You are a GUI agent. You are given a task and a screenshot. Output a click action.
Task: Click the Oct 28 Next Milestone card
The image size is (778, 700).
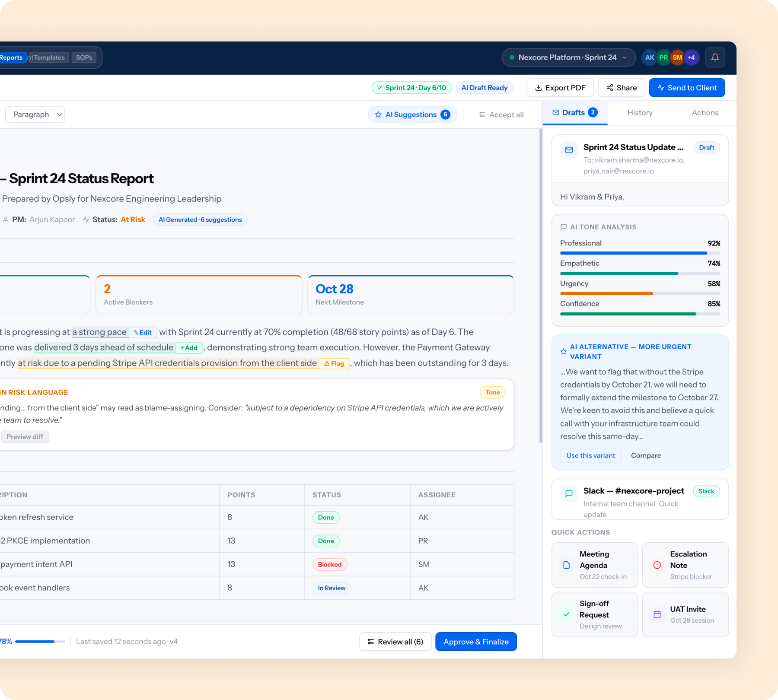(x=411, y=295)
